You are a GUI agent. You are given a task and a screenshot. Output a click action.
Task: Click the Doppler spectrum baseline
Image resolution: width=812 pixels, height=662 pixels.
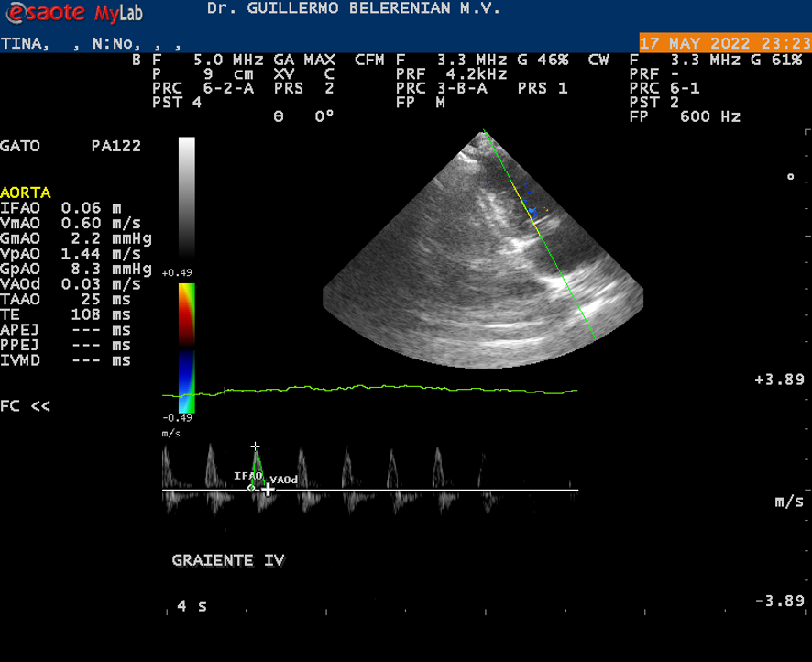tap(370, 490)
